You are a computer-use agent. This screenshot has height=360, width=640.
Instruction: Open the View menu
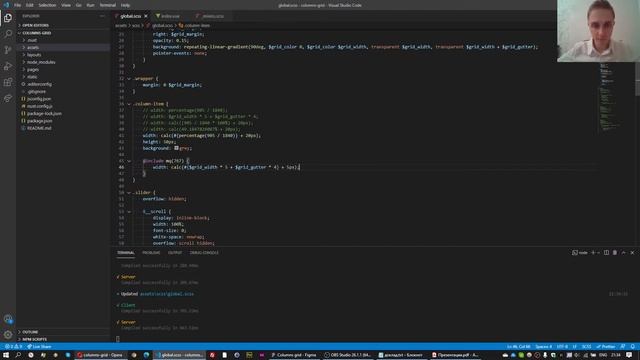66,5
